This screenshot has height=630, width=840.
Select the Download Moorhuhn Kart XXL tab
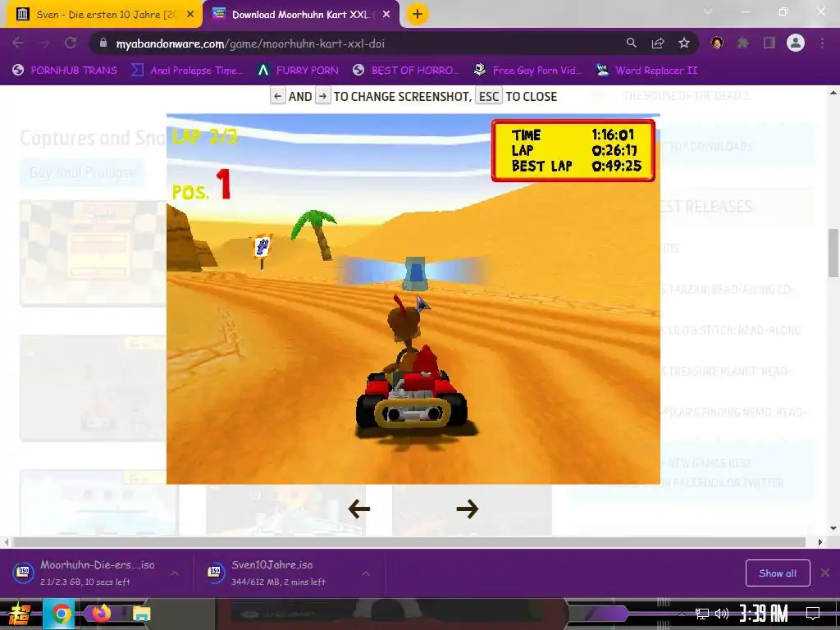(x=301, y=15)
